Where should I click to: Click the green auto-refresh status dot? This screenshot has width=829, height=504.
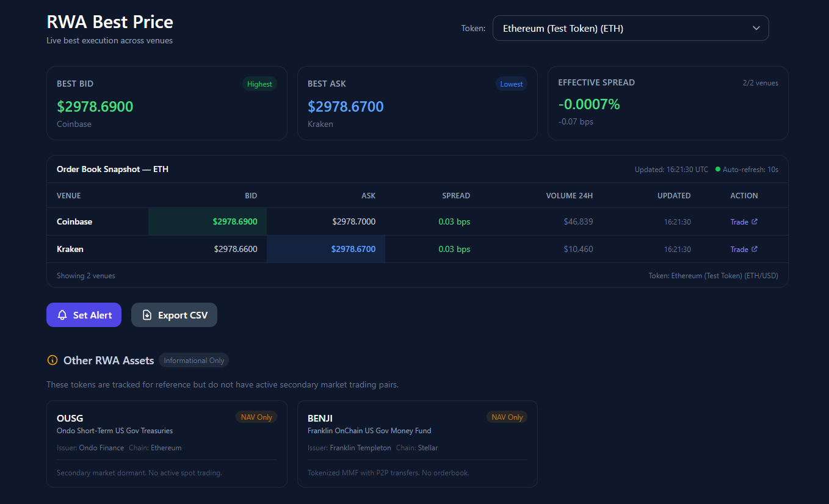click(718, 169)
